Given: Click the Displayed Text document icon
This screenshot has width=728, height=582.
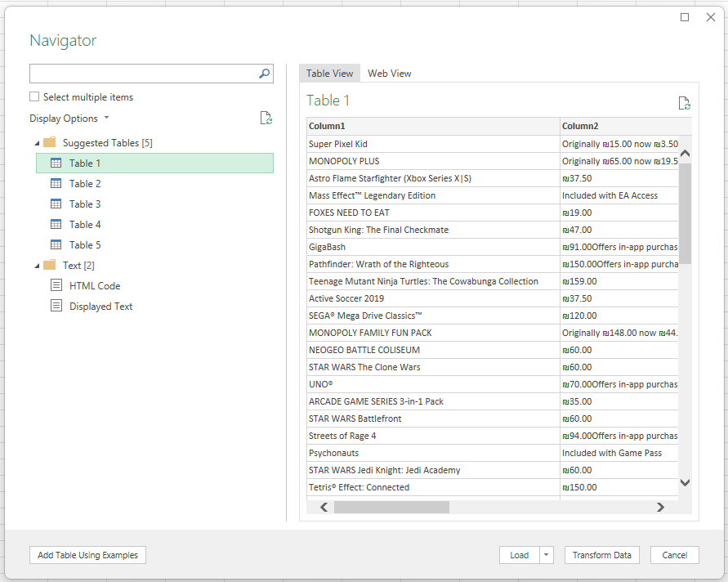Looking at the screenshot, I should coord(57,306).
